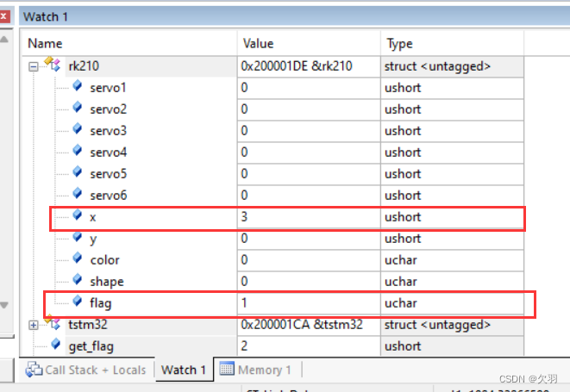Screen dimensions: 570x392
Task: Select the shape member row name
Action: coord(107,282)
